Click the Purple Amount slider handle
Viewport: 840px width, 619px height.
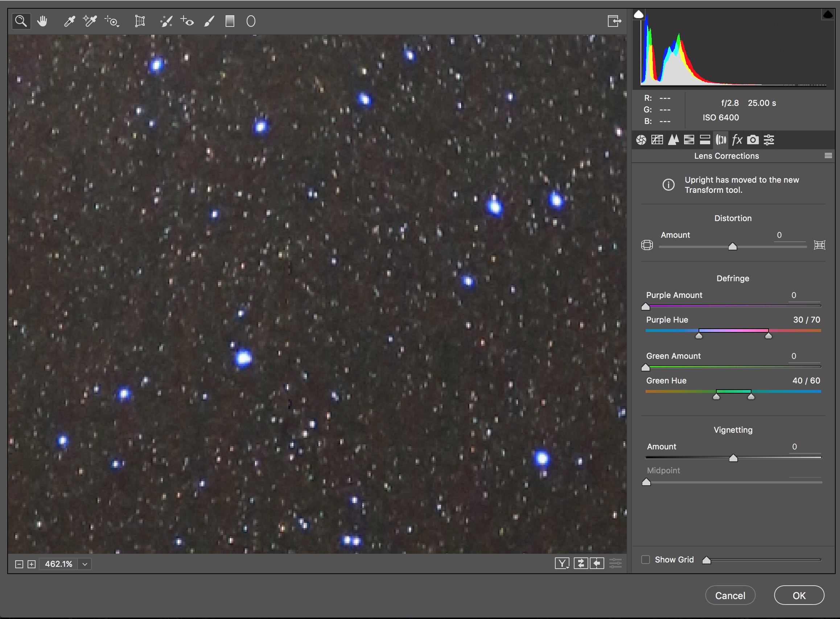coord(645,307)
